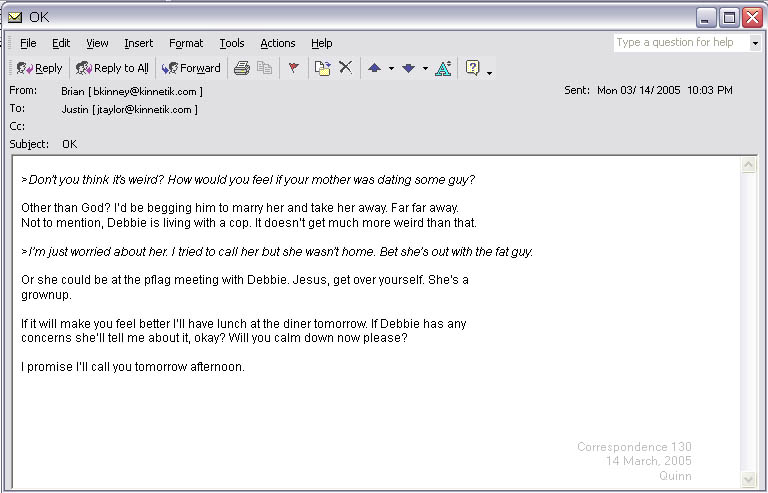Open the File menu

(x=28, y=43)
